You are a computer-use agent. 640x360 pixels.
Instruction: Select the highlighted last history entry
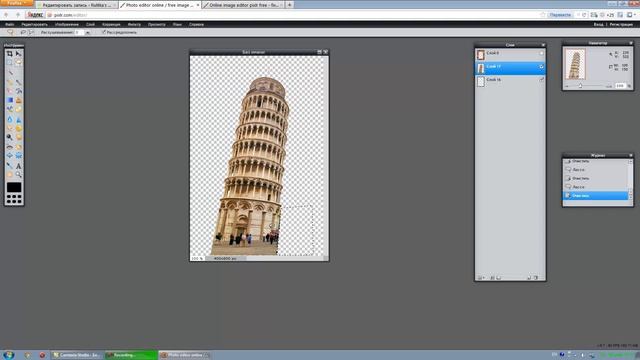pyautogui.click(x=596, y=196)
